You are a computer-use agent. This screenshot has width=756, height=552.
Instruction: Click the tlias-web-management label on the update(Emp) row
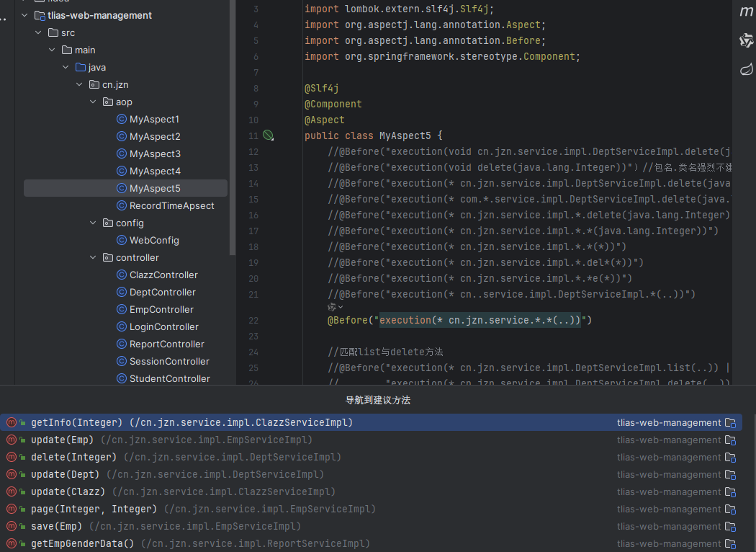click(669, 440)
